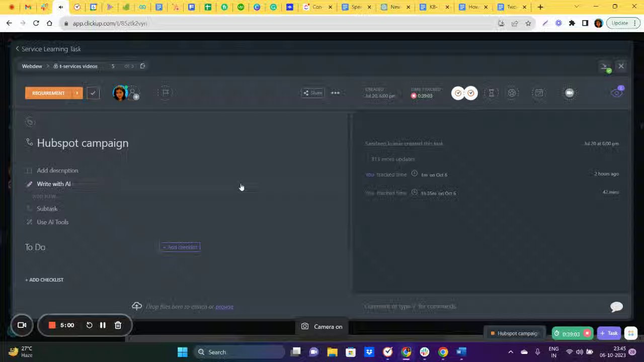Click the address bar URL
The height and width of the screenshot is (362, 644).
point(110,23)
